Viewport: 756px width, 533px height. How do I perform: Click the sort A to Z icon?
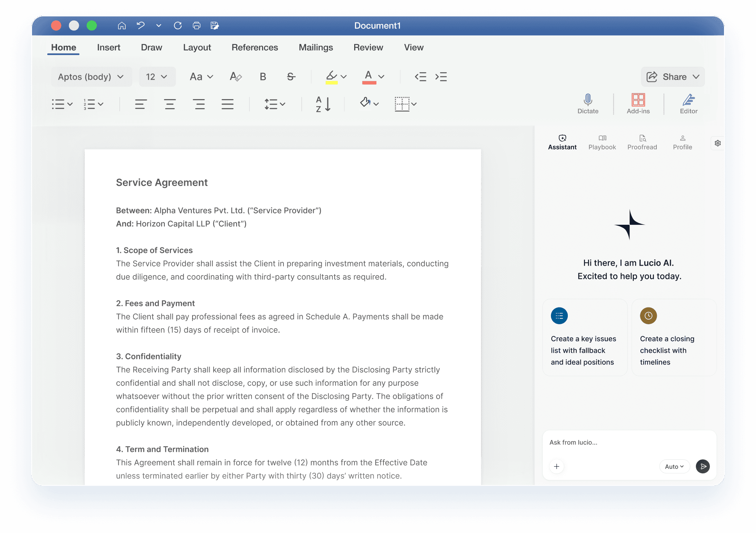point(323,104)
